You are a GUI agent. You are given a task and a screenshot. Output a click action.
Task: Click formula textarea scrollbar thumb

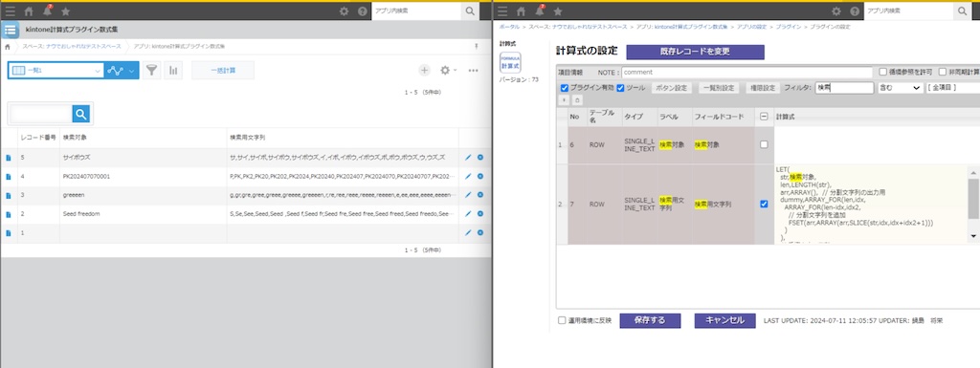[x=973, y=199]
